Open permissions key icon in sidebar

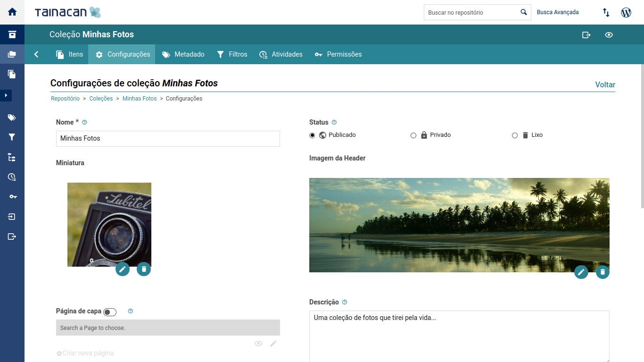click(12, 197)
